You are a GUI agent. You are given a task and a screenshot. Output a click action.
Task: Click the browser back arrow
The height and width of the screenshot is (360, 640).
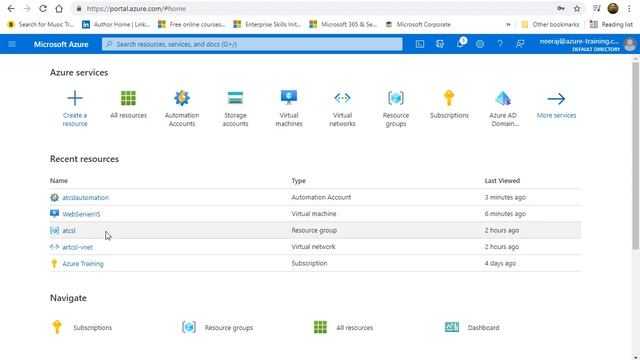(11, 9)
